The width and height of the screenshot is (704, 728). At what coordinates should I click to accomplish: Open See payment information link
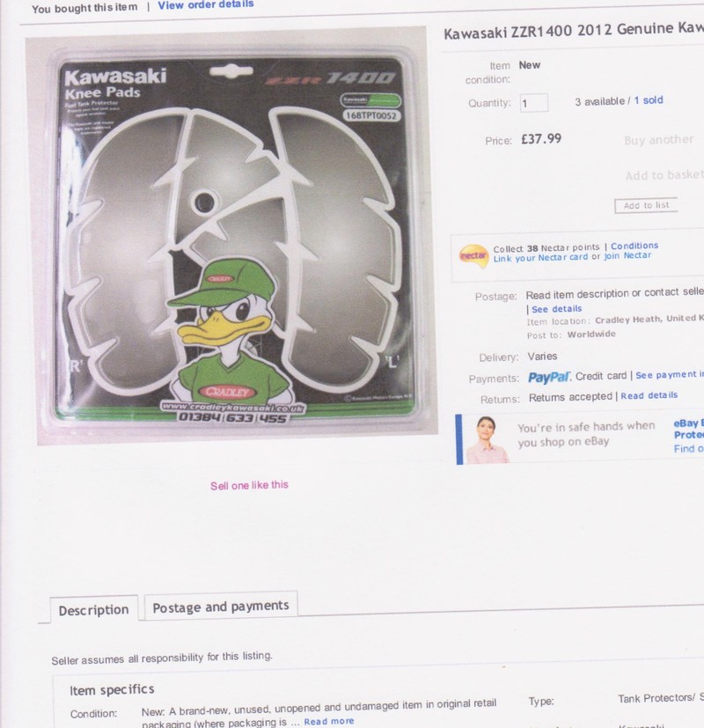click(x=670, y=375)
